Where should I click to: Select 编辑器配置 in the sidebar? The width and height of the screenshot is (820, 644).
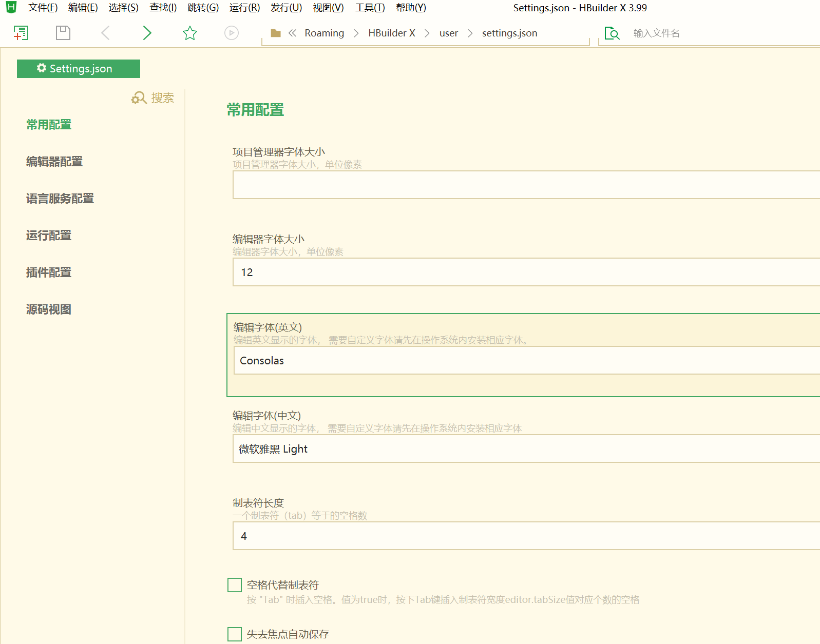click(54, 162)
